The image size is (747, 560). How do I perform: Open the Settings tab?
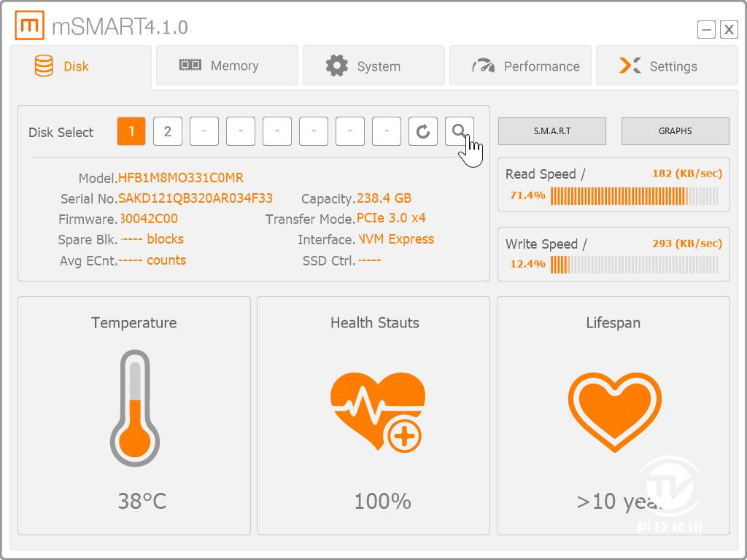coord(667,66)
